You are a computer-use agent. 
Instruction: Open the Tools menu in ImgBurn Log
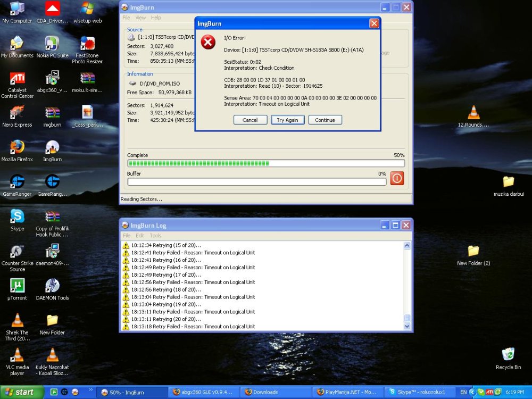(x=155, y=236)
